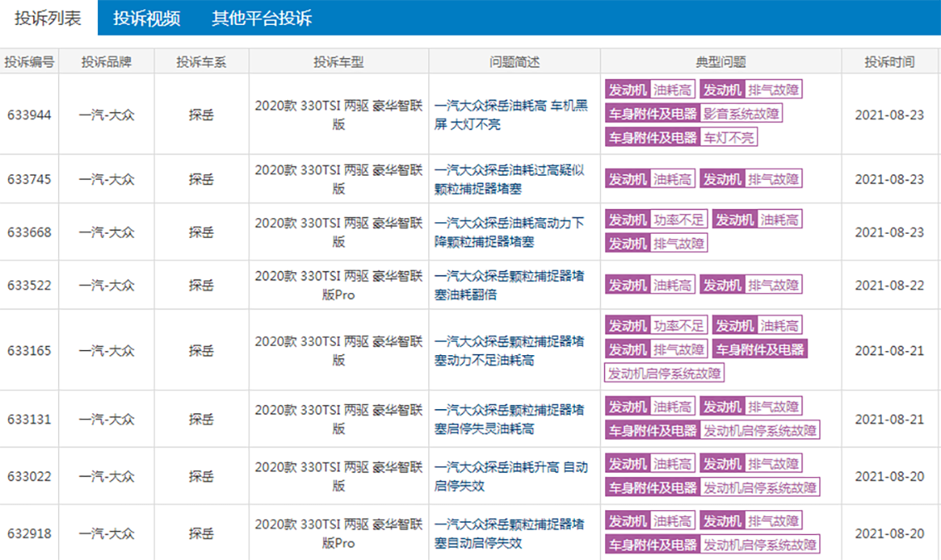941x560 pixels.
Task: Click brand 一汽-大众 in row 633944
Action: 106,114
